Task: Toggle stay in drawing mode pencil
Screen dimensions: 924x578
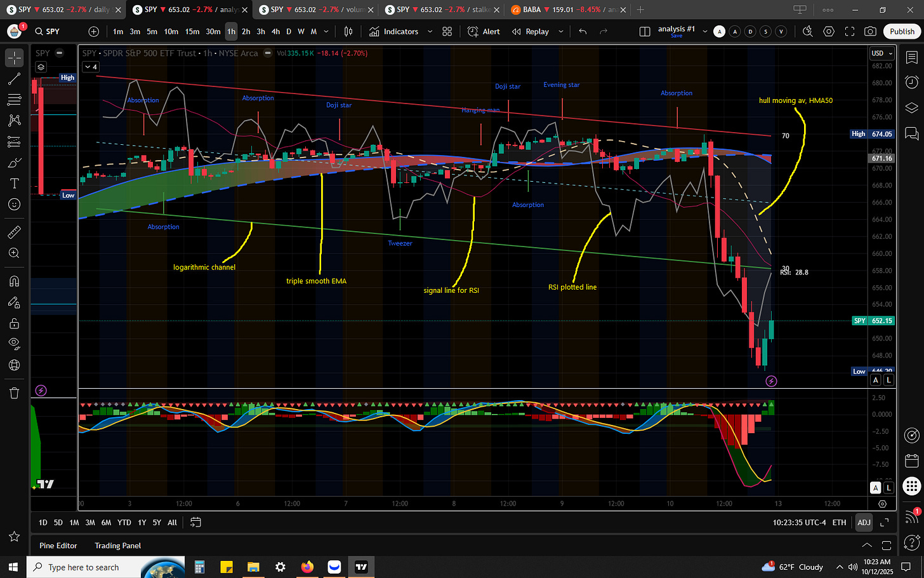Action: pyautogui.click(x=14, y=302)
